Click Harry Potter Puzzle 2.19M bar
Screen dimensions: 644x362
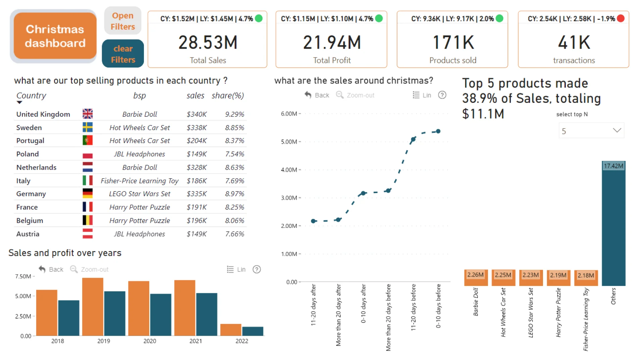coord(558,278)
